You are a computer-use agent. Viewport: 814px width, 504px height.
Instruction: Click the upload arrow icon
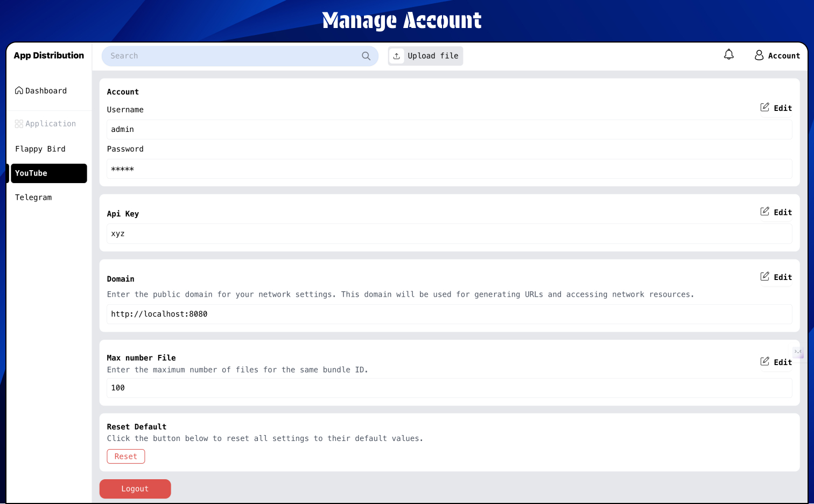pyautogui.click(x=397, y=56)
